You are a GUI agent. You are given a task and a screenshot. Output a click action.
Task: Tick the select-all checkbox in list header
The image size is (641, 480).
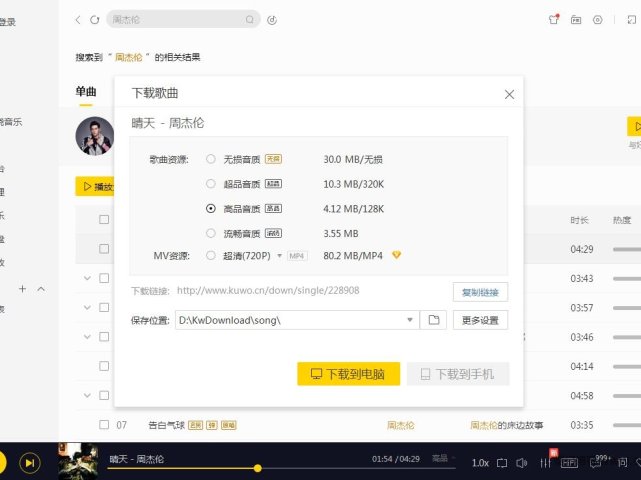pos(104,220)
